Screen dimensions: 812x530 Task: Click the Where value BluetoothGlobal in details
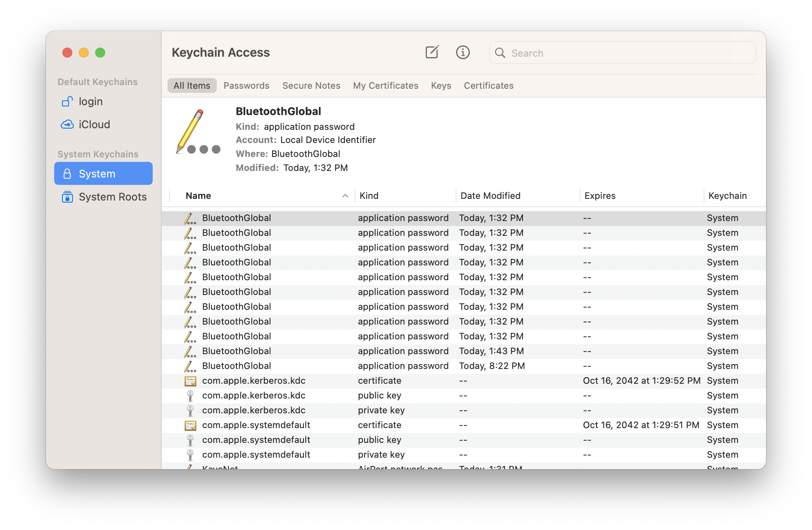click(x=306, y=154)
